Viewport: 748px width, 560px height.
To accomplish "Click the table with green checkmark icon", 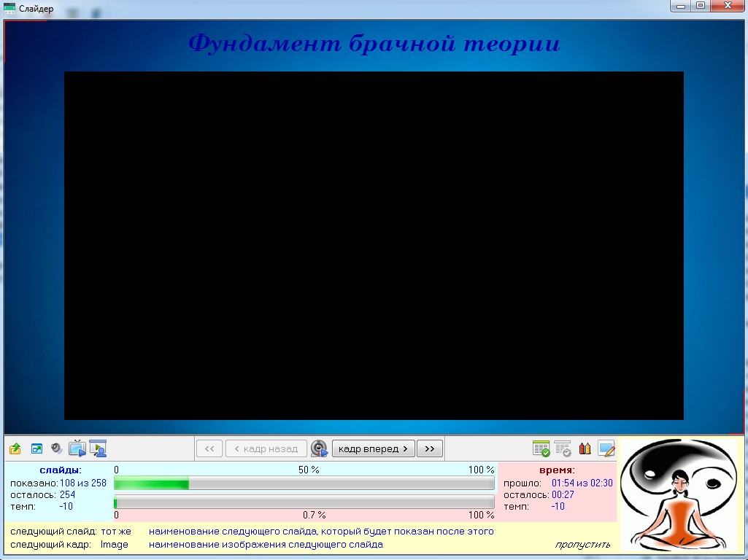I will point(541,448).
